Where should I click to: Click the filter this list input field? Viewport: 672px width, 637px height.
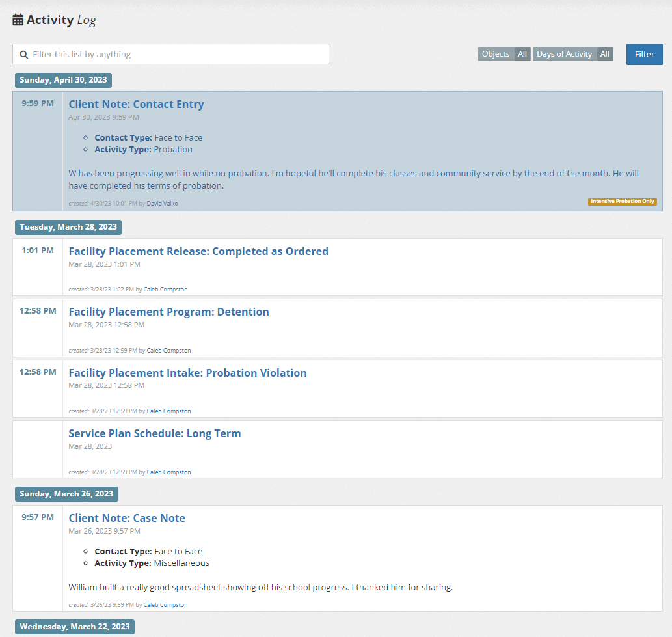(169, 54)
